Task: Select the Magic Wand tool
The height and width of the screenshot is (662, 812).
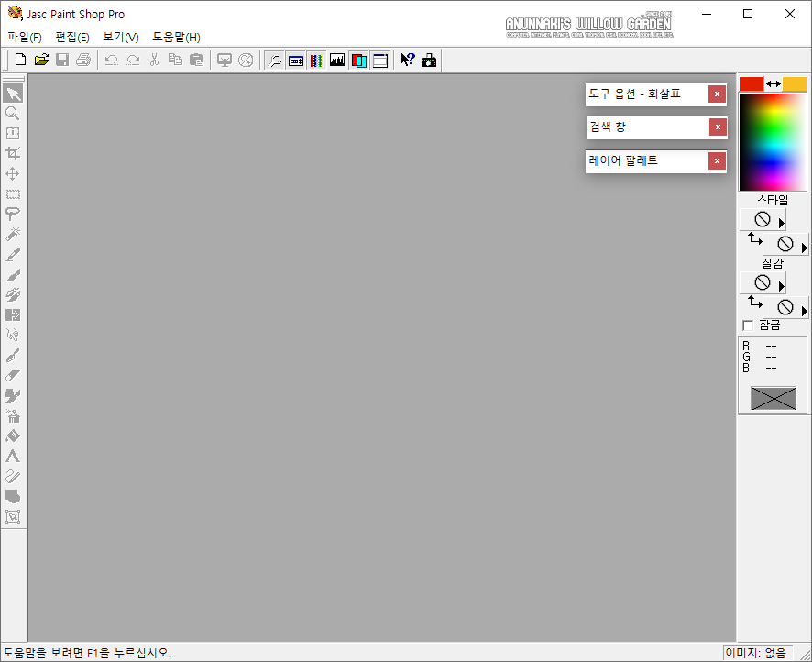Action: [x=13, y=234]
